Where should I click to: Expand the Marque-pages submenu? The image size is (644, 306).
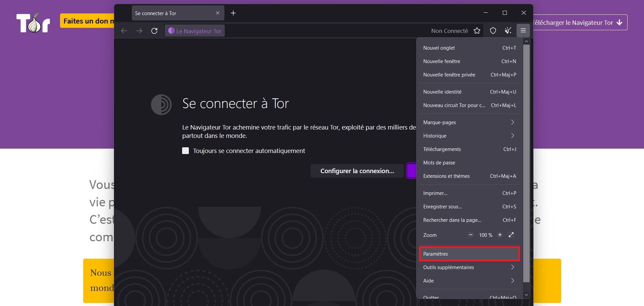pyautogui.click(x=469, y=122)
